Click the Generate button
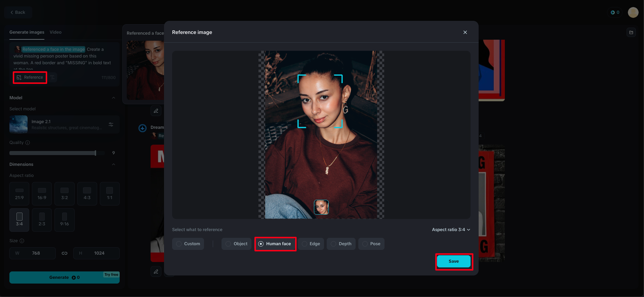Screen dimensions: 644x297 click(x=65, y=277)
